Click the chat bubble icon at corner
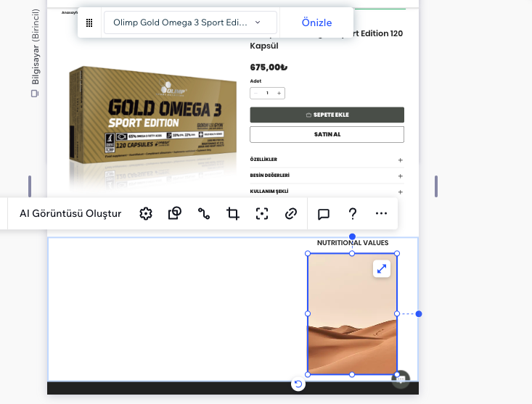The width and height of the screenshot is (532, 404). click(x=401, y=379)
